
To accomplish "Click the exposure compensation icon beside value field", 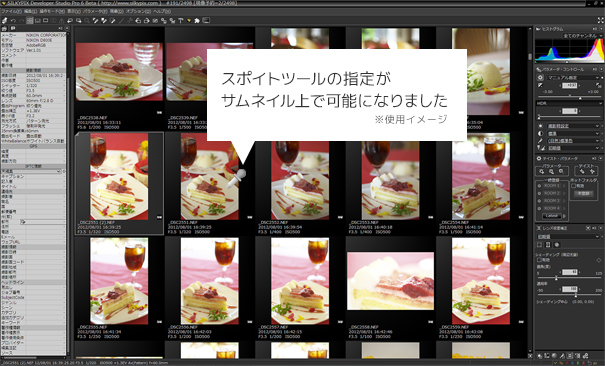I will pos(540,85).
